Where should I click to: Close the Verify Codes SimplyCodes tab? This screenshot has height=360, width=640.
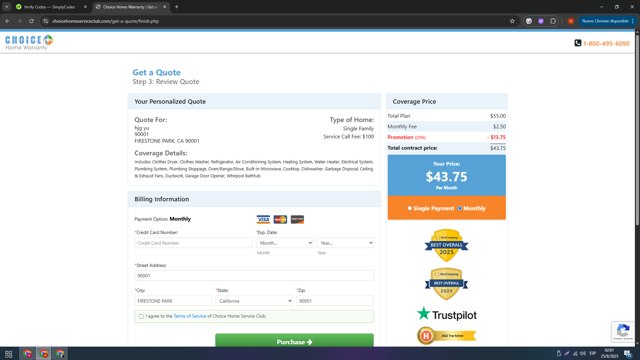(85, 7)
